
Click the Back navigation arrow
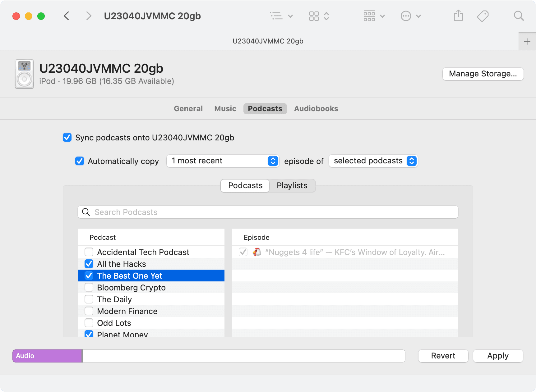pyautogui.click(x=66, y=16)
